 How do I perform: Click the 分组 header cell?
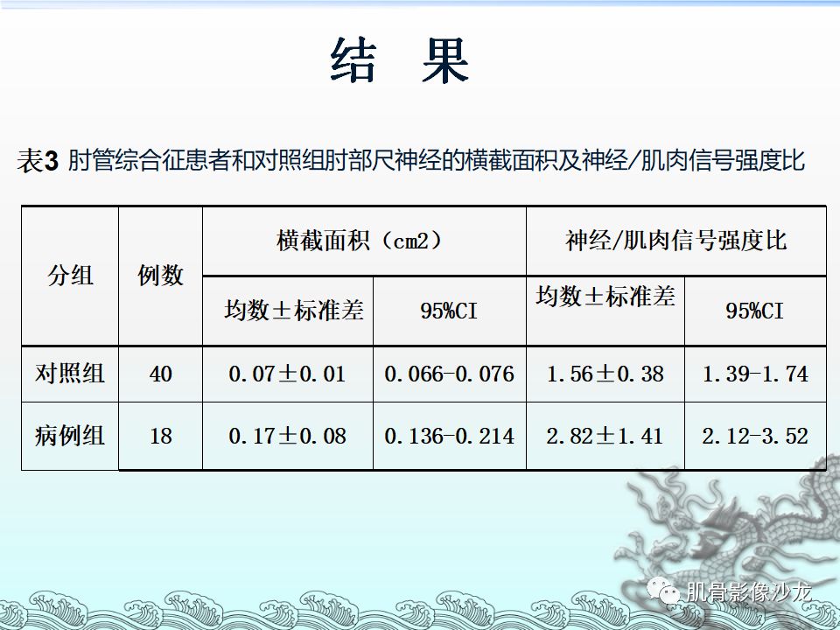pos(70,276)
